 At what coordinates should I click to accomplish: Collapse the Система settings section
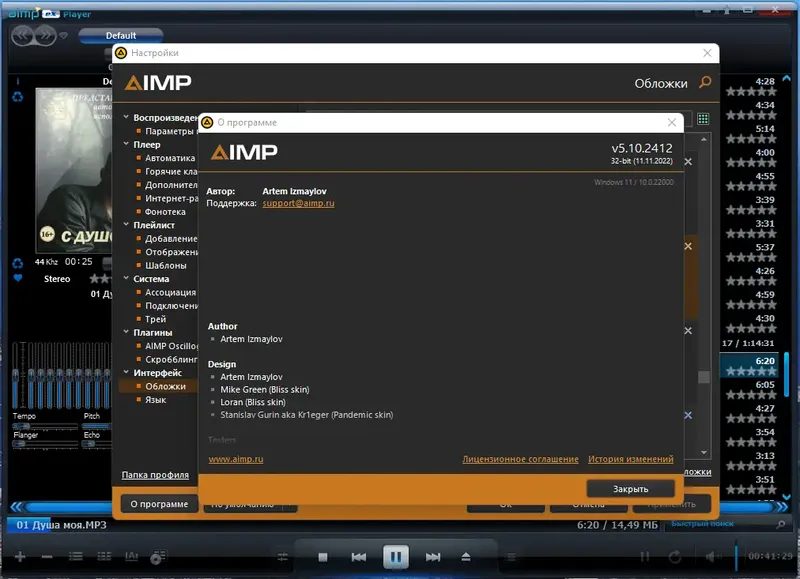click(128, 278)
